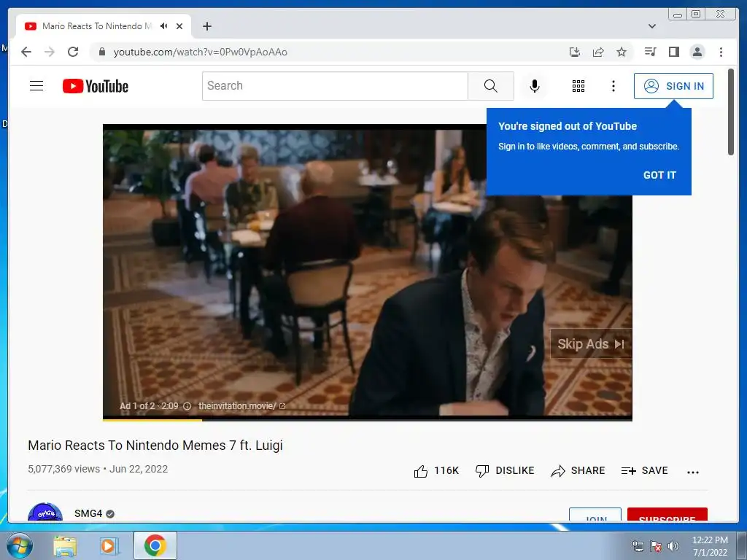Save video to playlist with SAVE
This screenshot has height=560, width=747.
click(645, 471)
